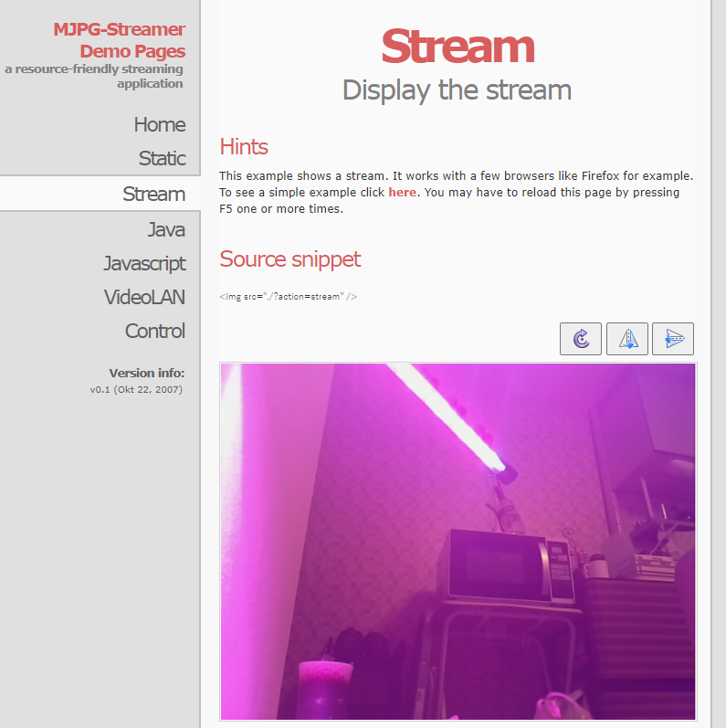Viewport: 726px width, 728px height.
Task: Navigate to the Javascript page
Action: (x=144, y=264)
